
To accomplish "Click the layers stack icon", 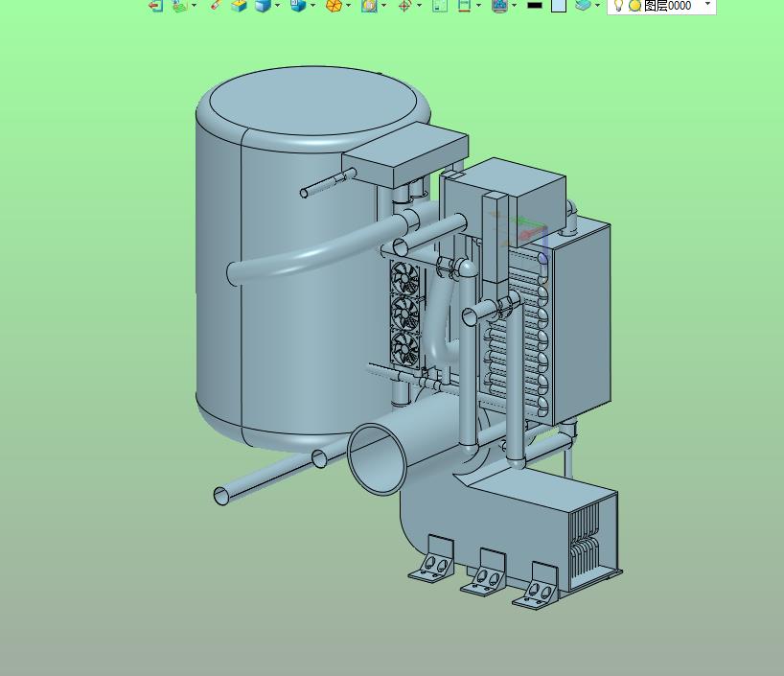I will point(583,5).
